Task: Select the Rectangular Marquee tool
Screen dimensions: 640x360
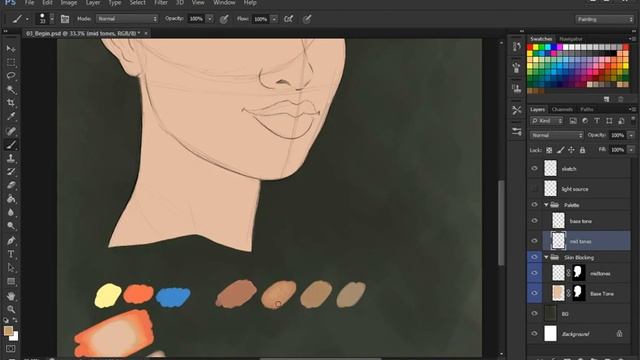Action: [11, 62]
